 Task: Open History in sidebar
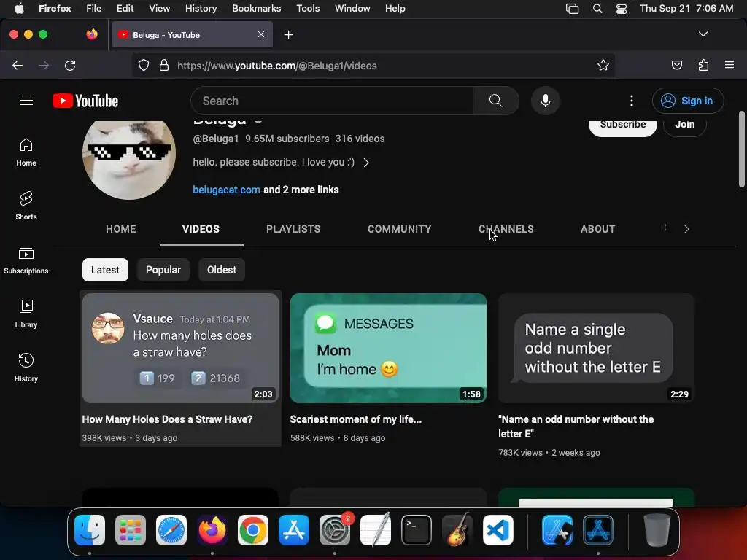(x=26, y=367)
